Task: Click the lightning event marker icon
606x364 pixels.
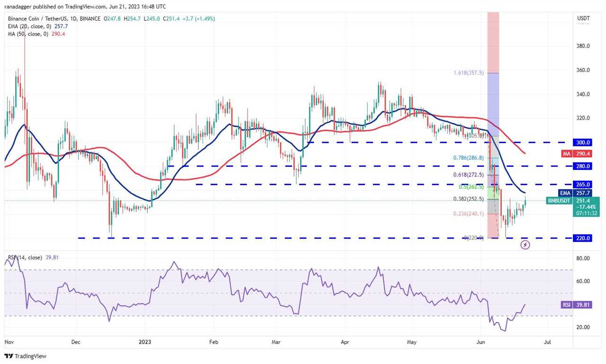Action: [525, 245]
